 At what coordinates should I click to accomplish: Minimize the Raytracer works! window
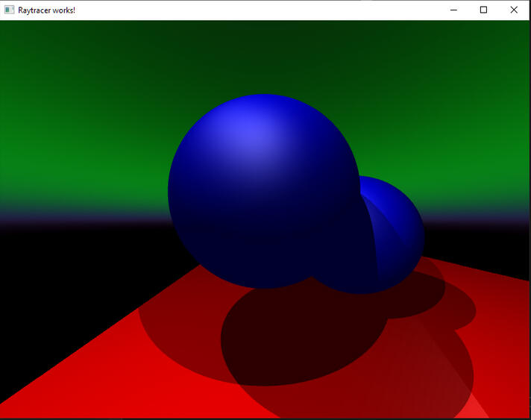click(x=453, y=10)
